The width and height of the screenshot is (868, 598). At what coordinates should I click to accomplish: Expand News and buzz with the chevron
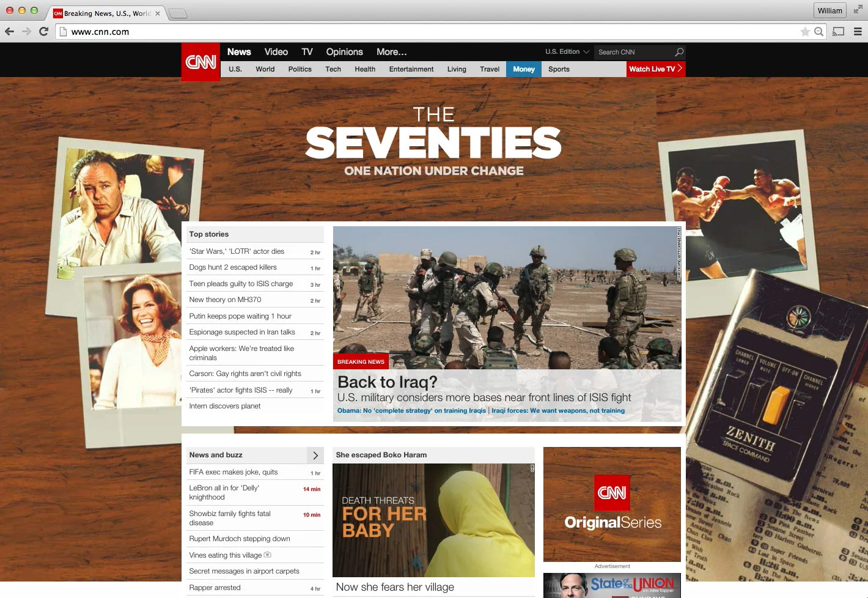click(315, 455)
